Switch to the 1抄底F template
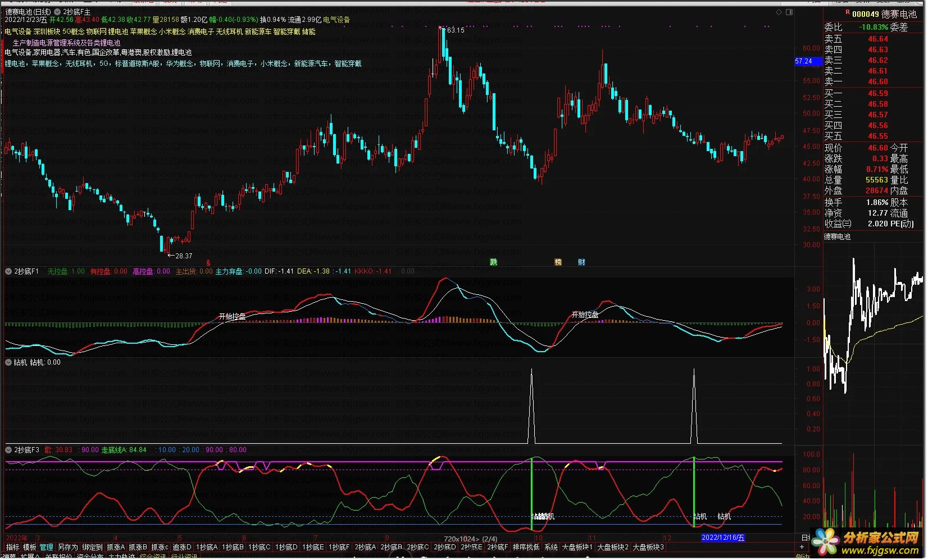The height and width of the screenshot is (560, 928). point(339,548)
